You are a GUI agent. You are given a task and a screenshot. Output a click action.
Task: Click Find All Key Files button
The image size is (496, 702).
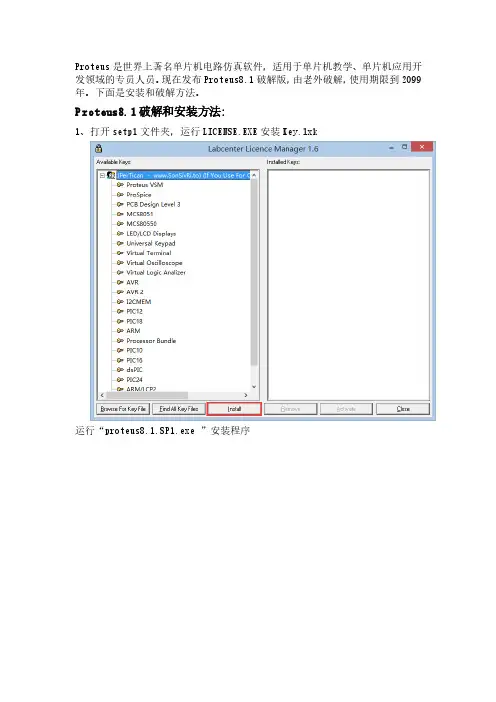pyautogui.click(x=179, y=409)
